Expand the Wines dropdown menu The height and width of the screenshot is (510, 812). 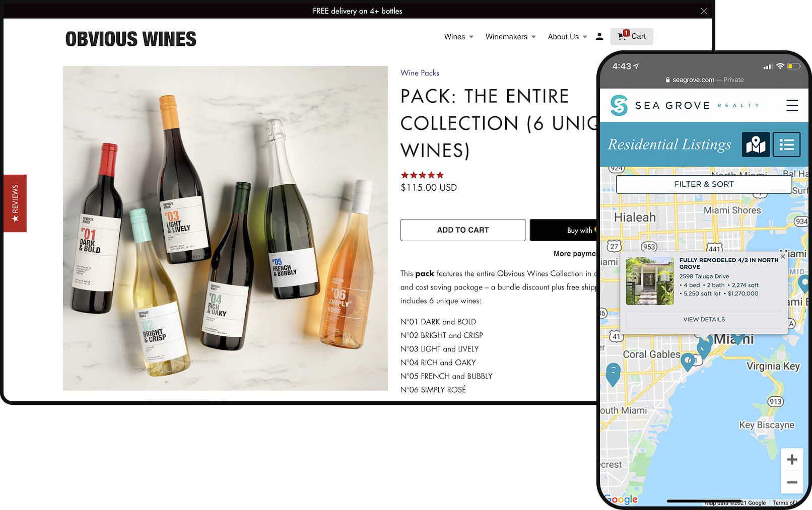pos(458,37)
